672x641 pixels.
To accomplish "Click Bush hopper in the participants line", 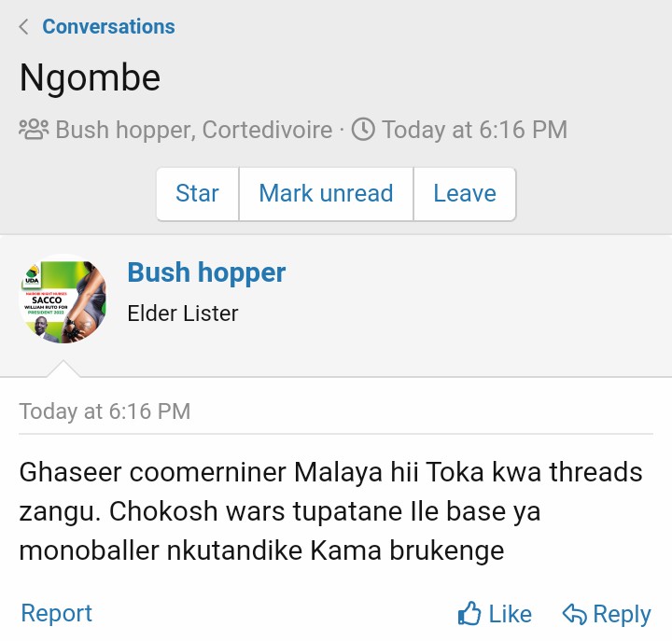I will (x=123, y=130).
